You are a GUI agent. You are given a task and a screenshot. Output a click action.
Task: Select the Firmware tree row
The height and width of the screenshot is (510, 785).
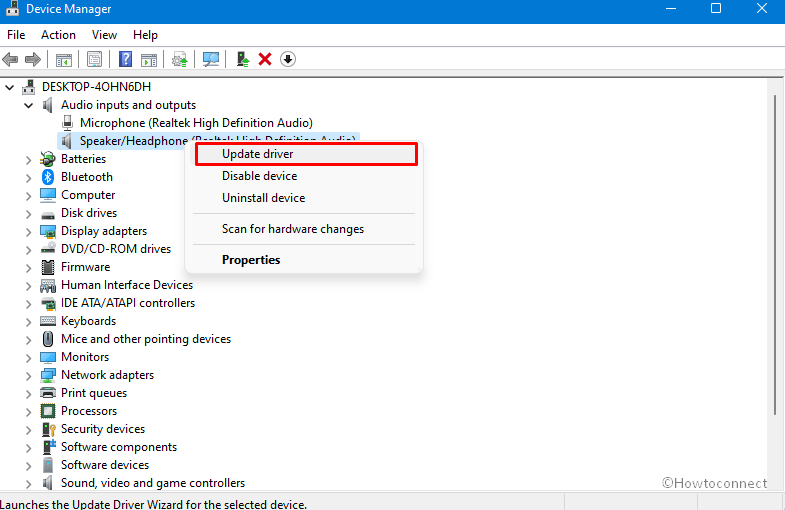85,267
